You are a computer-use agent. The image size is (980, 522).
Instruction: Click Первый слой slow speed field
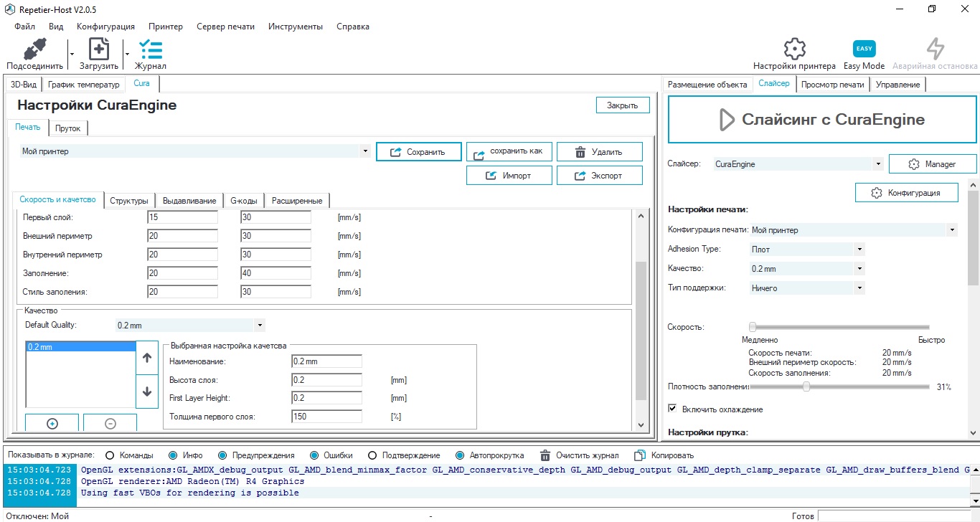(182, 217)
